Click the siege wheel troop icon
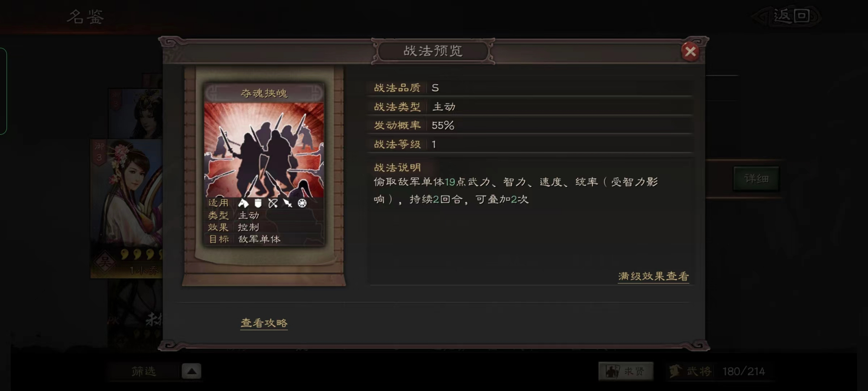The image size is (868, 391). tap(302, 203)
